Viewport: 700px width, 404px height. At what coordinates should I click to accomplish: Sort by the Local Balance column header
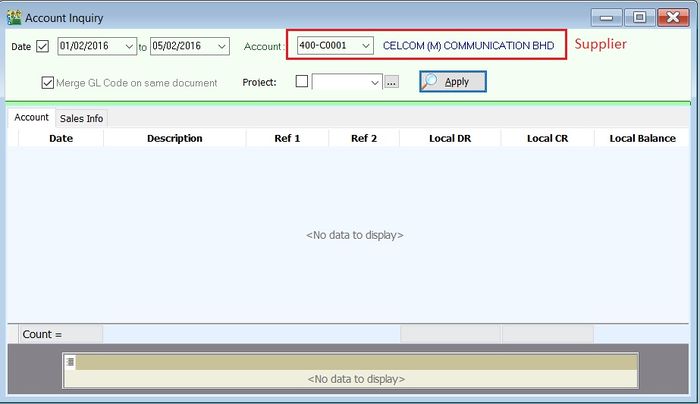(x=642, y=138)
